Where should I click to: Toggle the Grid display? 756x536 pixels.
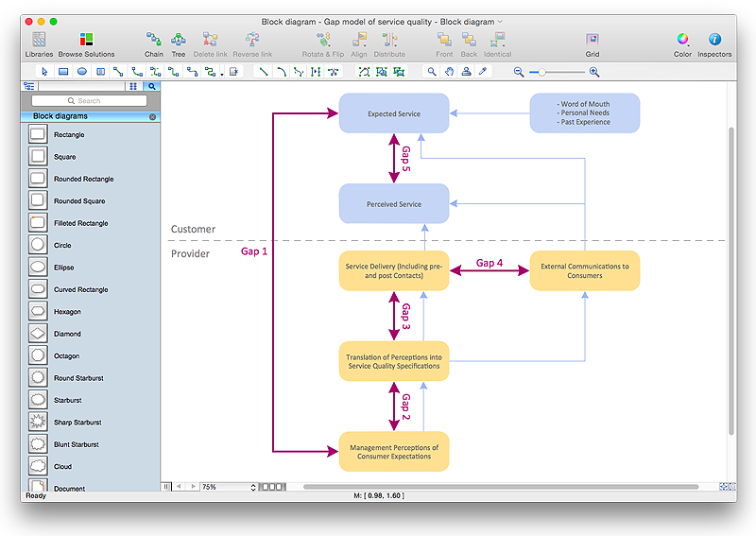592,41
